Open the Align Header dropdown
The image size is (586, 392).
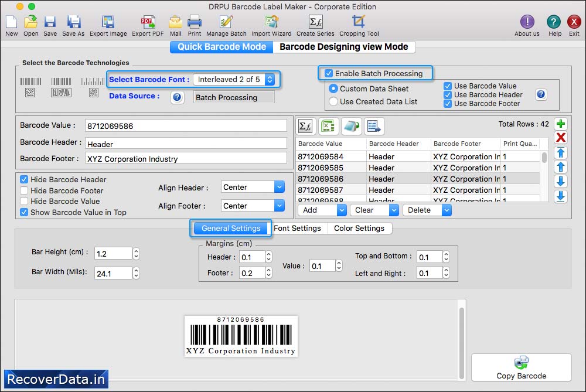[253, 187]
